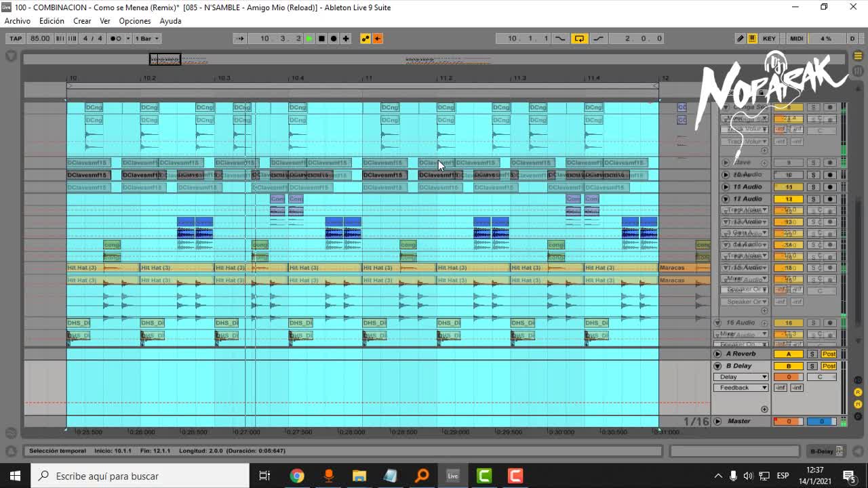The image size is (868, 488).
Task: Enable the KEY map mode button
Action: pos(769,39)
